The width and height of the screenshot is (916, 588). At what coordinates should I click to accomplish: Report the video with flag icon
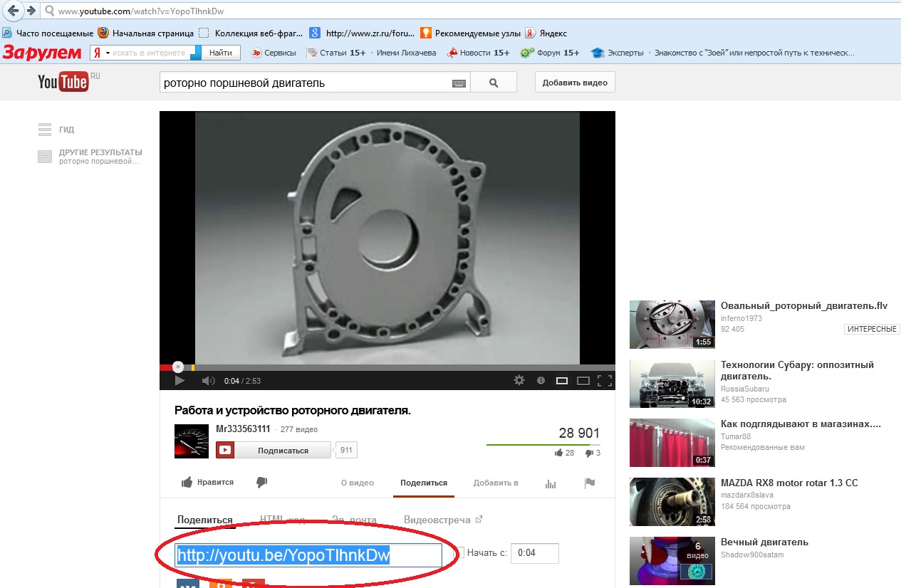point(589,483)
